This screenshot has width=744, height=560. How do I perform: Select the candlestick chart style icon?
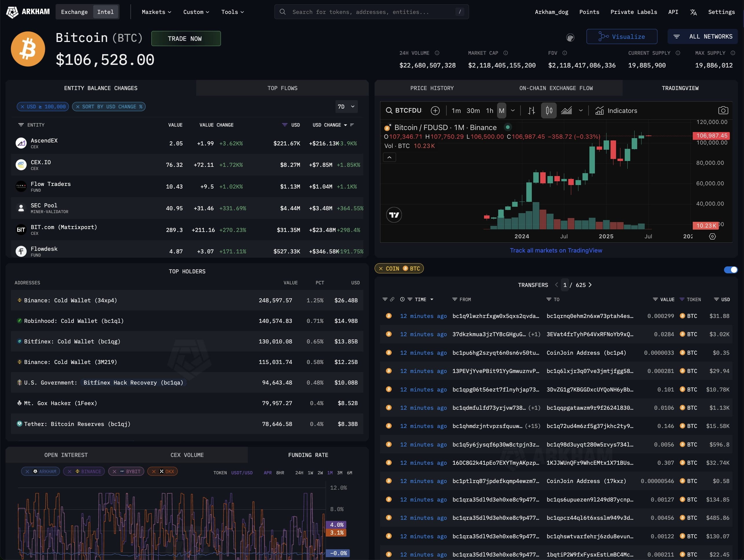(549, 110)
